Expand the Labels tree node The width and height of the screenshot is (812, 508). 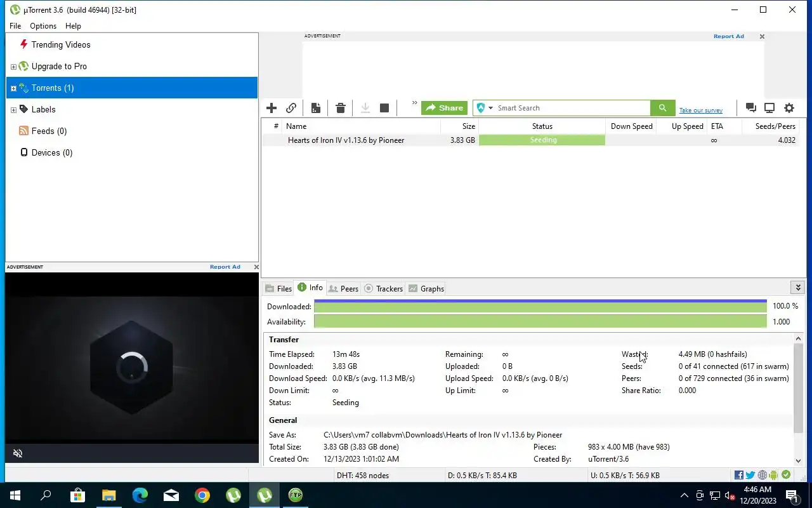pos(13,110)
